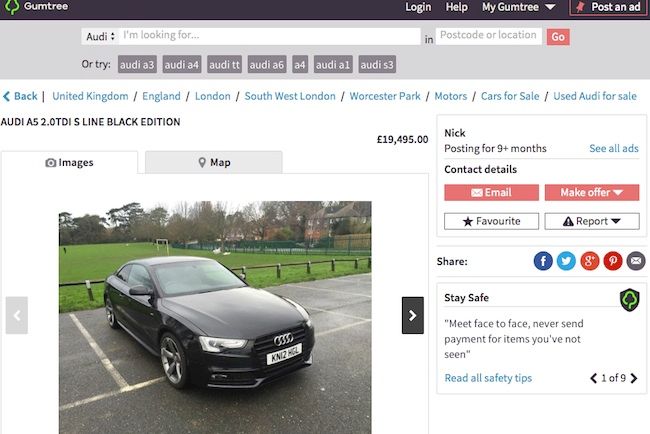Click the Gumtree logo icon
The image size is (650, 434).
(11, 7)
